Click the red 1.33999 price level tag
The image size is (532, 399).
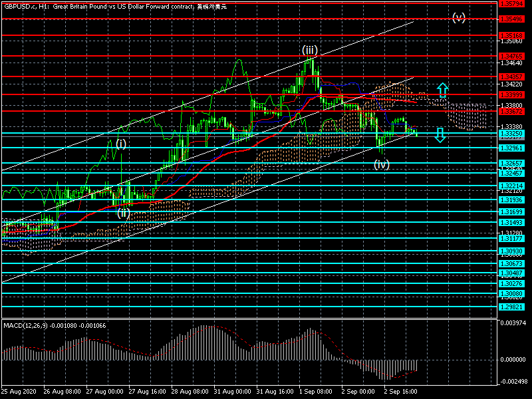(x=511, y=94)
